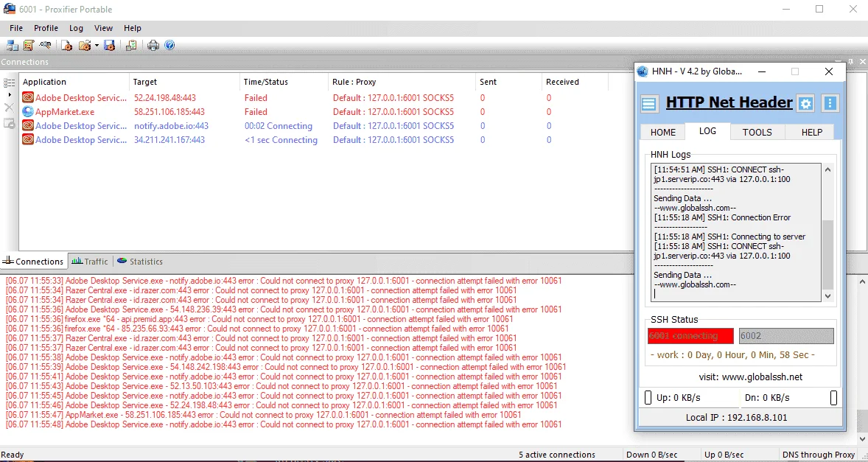Expand the small arrow in connections sidebar
Screen dimensions: 868x462
10,95
